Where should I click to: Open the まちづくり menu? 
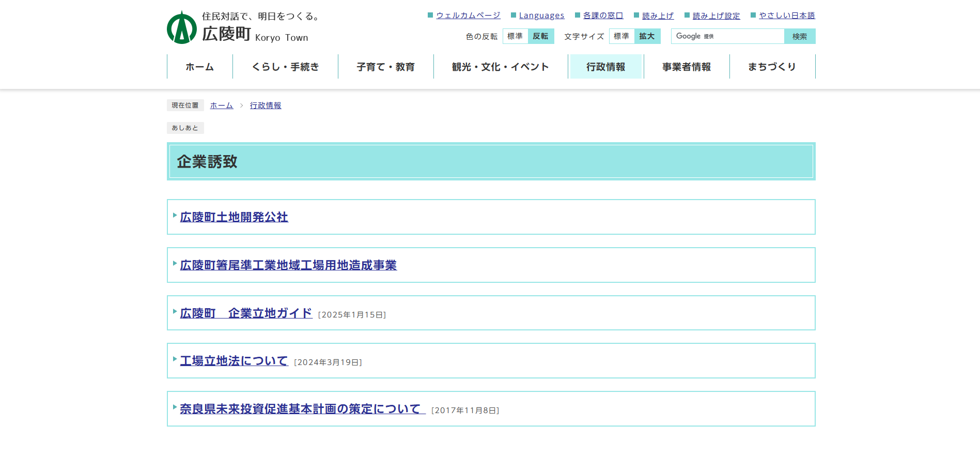click(x=772, y=67)
